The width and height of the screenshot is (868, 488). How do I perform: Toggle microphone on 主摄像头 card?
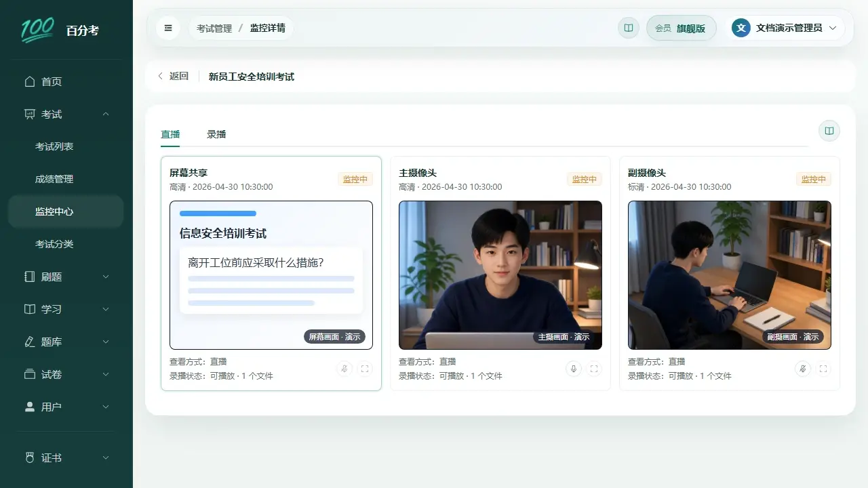click(x=574, y=369)
